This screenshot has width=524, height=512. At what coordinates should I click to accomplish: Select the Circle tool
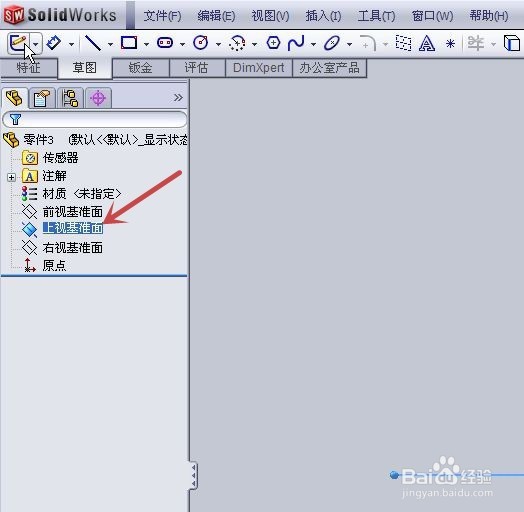click(201, 43)
